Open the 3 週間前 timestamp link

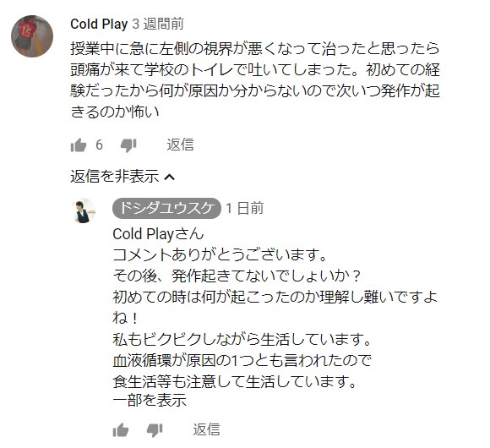(158, 24)
